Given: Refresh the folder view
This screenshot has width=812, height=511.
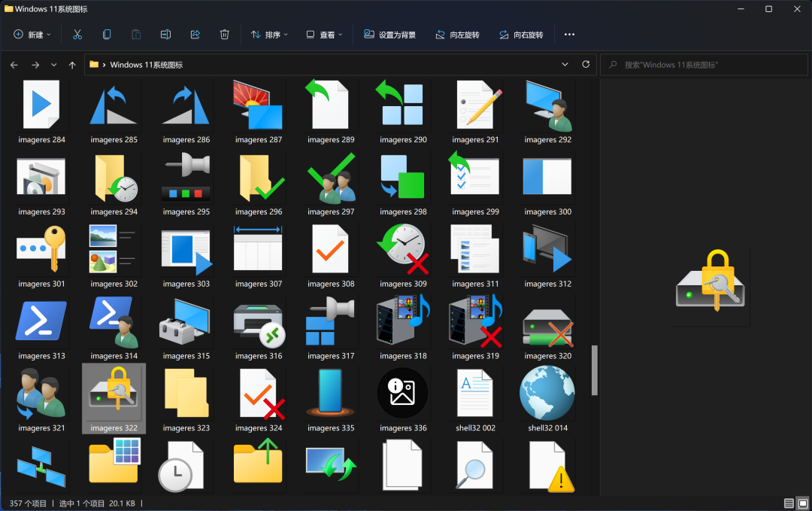Looking at the screenshot, I should click(586, 64).
